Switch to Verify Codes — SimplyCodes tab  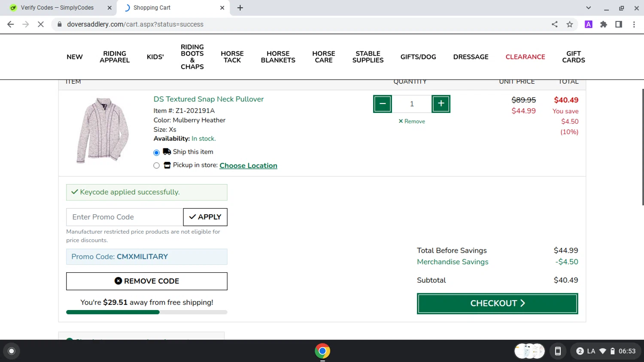pyautogui.click(x=57, y=8)
